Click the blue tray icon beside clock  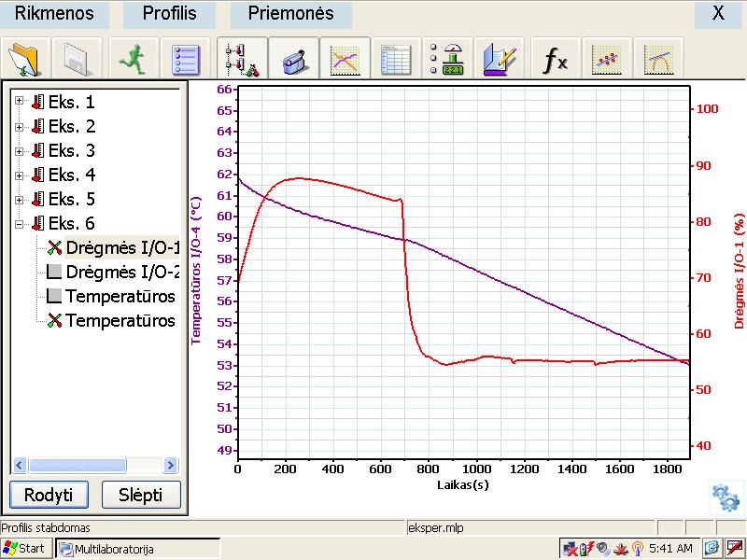click(712, 548)
